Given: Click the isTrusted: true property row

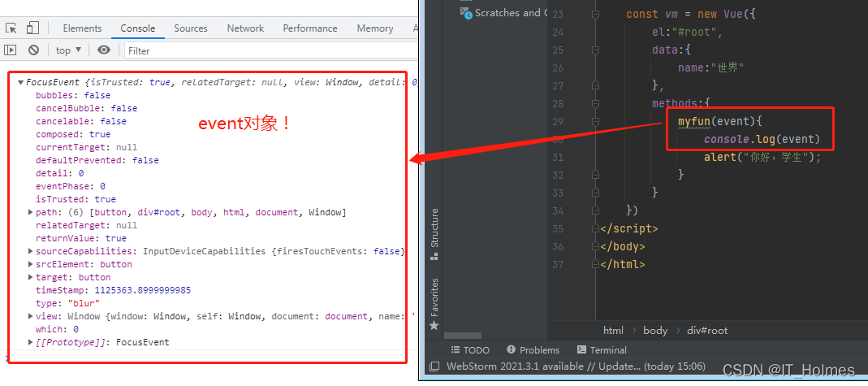Looking at the screenshot, I should [x=76, y=199].
